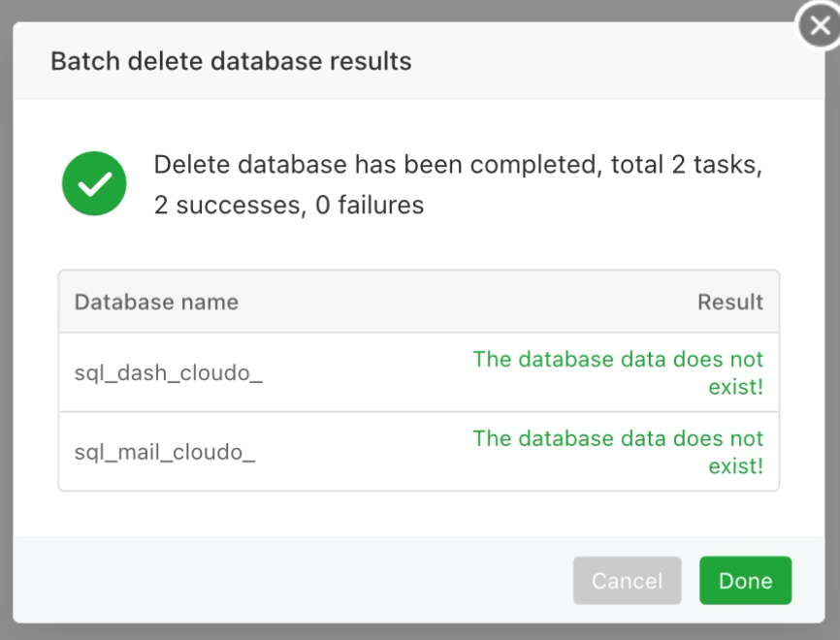840x640 pixels.
Task: Click the 'Database name' column header
Action: [x=156, y=302]
